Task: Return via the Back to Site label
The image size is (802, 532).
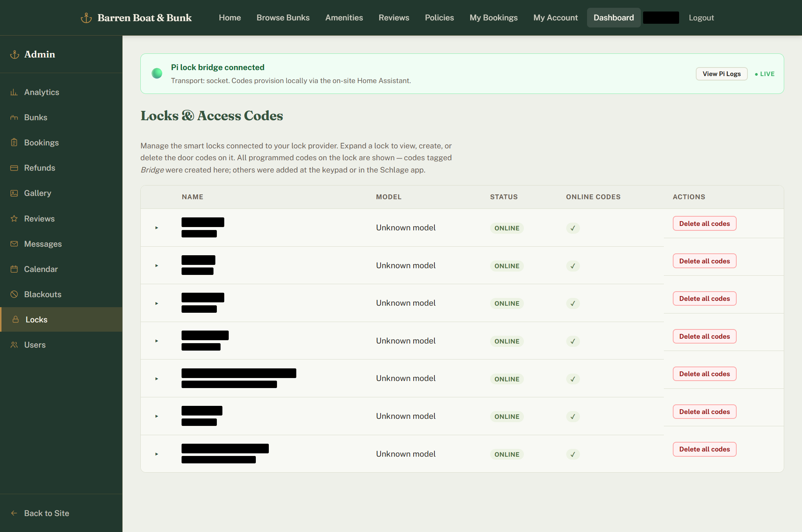Action: [46, 513]
